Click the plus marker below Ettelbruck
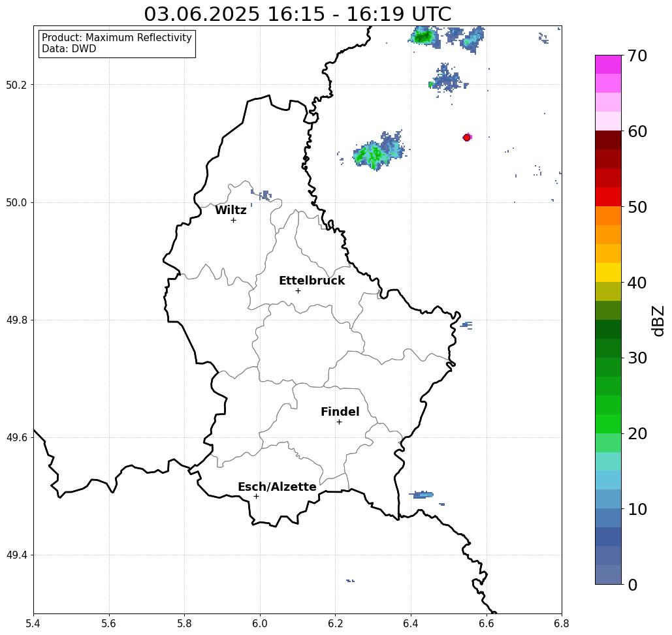The height and width of the screenshot is (635, 672). point(298,290)
